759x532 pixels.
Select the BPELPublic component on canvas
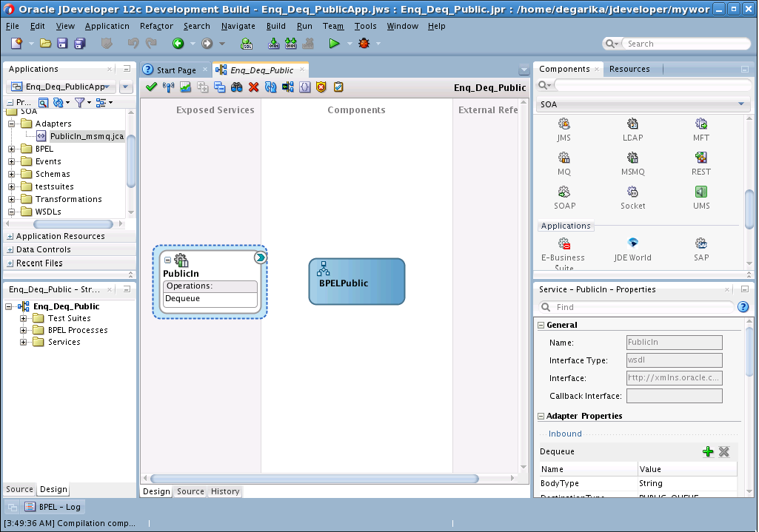tap(356, 282)
